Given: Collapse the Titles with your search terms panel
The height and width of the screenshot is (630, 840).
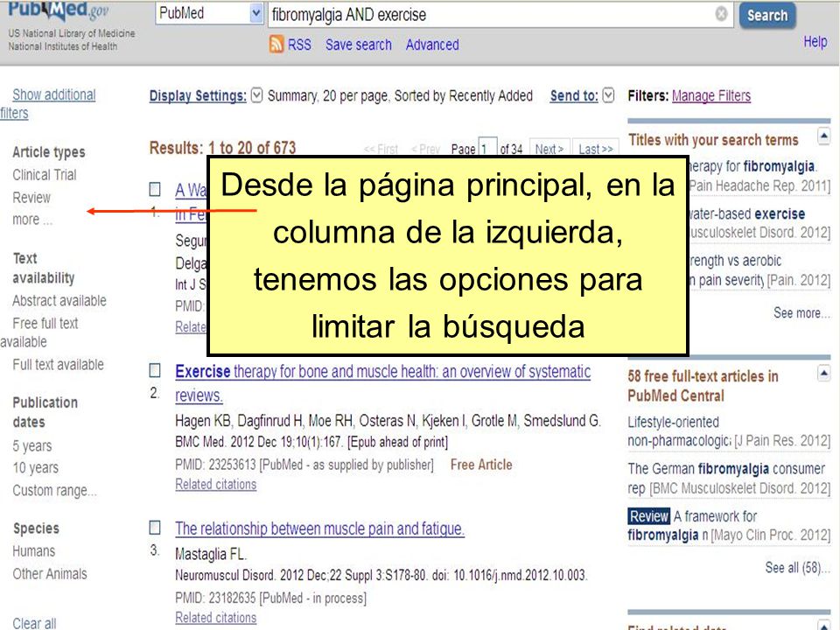Looking at the screenshot, I should (824, 136).
